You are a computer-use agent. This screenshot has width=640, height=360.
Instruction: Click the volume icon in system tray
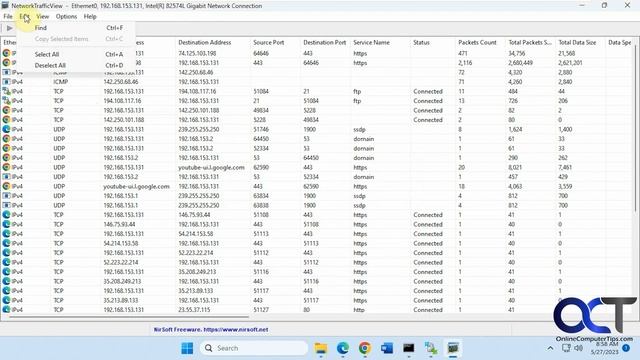[x=578, y=348]
